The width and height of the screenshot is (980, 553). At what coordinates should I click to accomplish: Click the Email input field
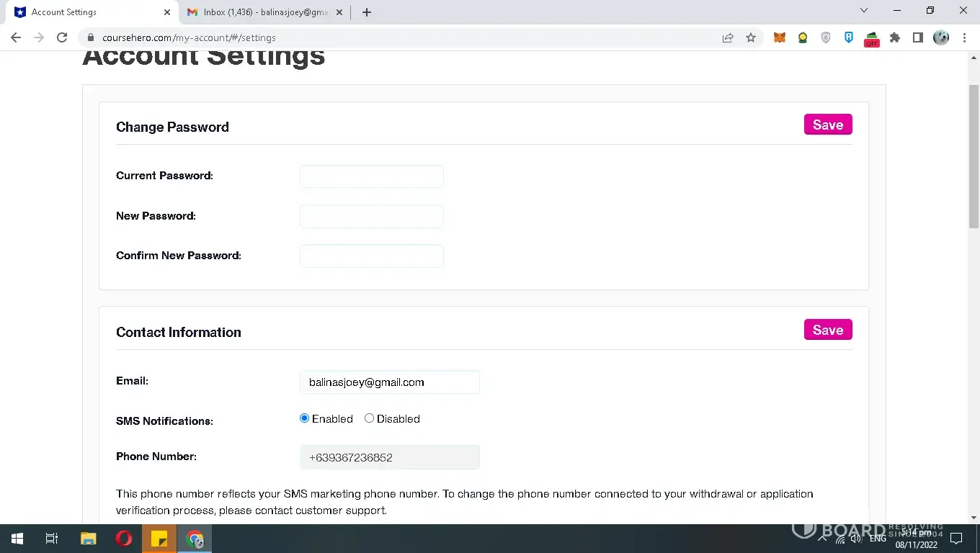tap(390, 382)
